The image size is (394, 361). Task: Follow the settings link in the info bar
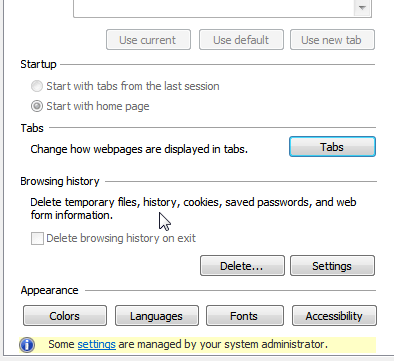coord(97,344)
